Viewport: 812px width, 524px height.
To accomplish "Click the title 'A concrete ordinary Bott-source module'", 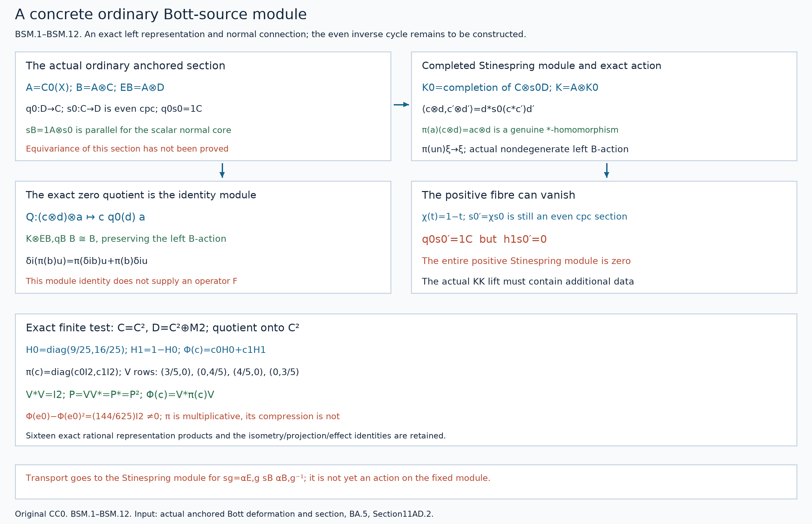I will (x=161, y=15).
